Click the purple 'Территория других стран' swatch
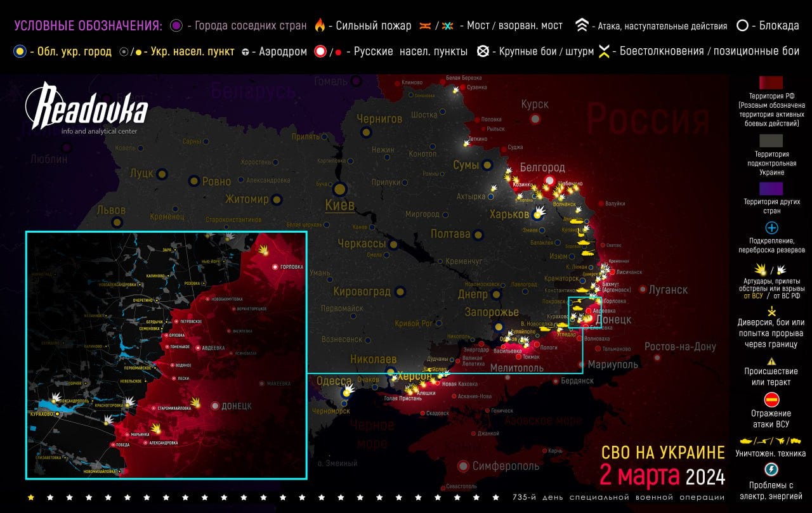The height and width of the screenshot is (513, 812). pos(771,188)
